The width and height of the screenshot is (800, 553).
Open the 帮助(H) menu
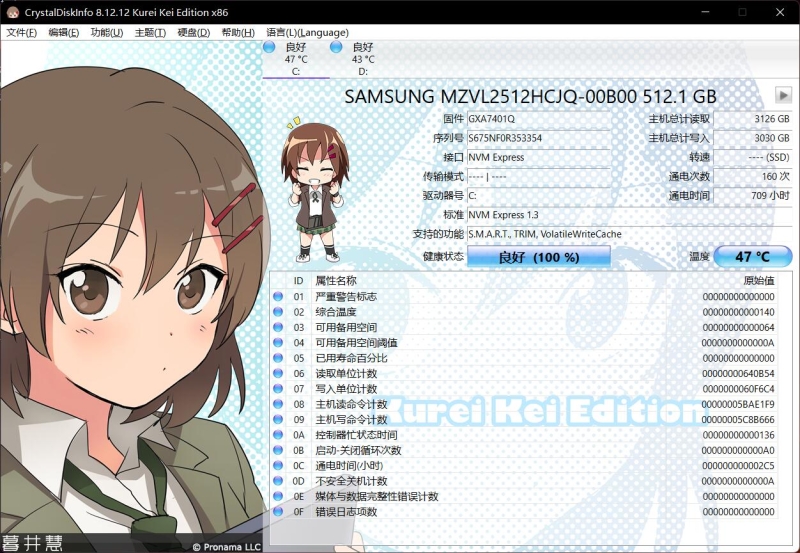point(238,33)
